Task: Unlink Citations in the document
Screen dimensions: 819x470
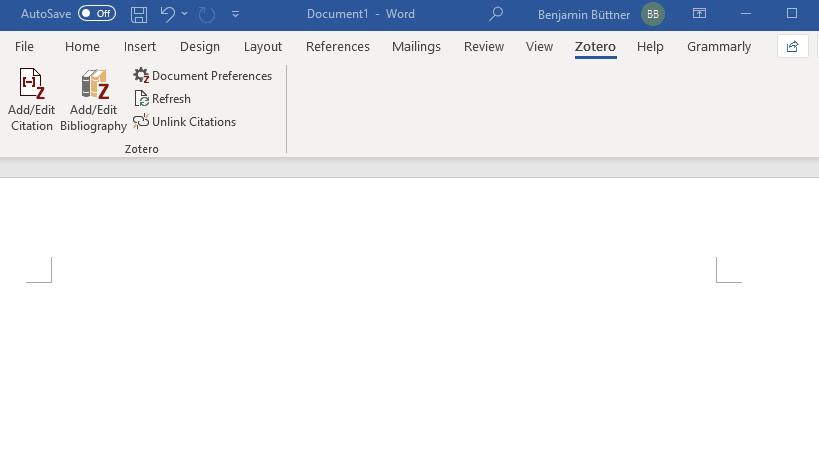Action: coord(184,122)
